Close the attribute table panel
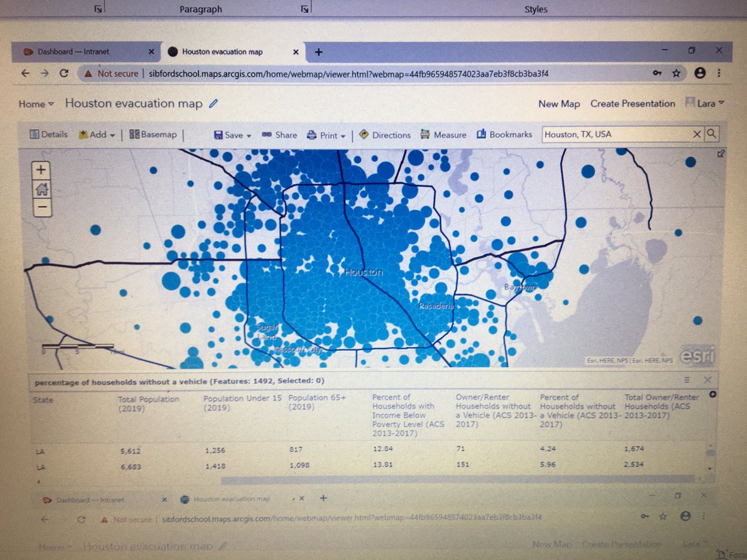 (x=708, y=380)
